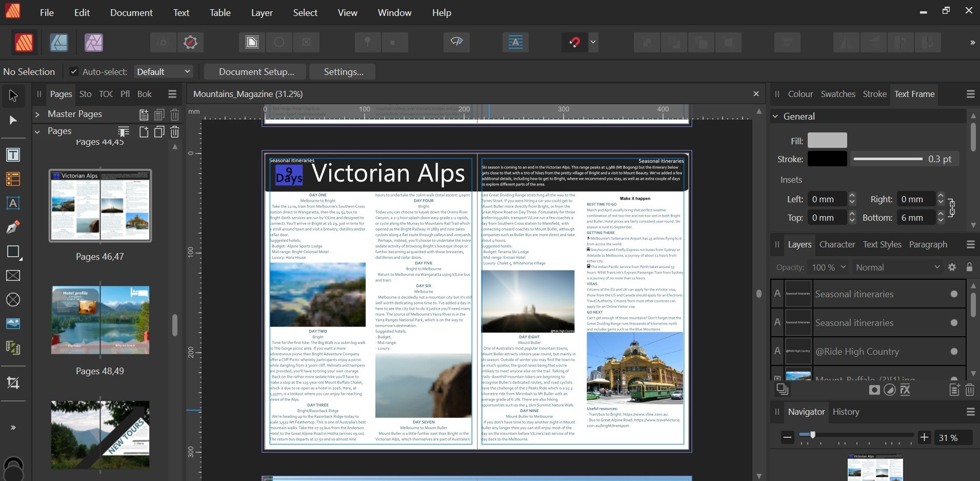Add a mask layer in Layers panel

[874, 390]
